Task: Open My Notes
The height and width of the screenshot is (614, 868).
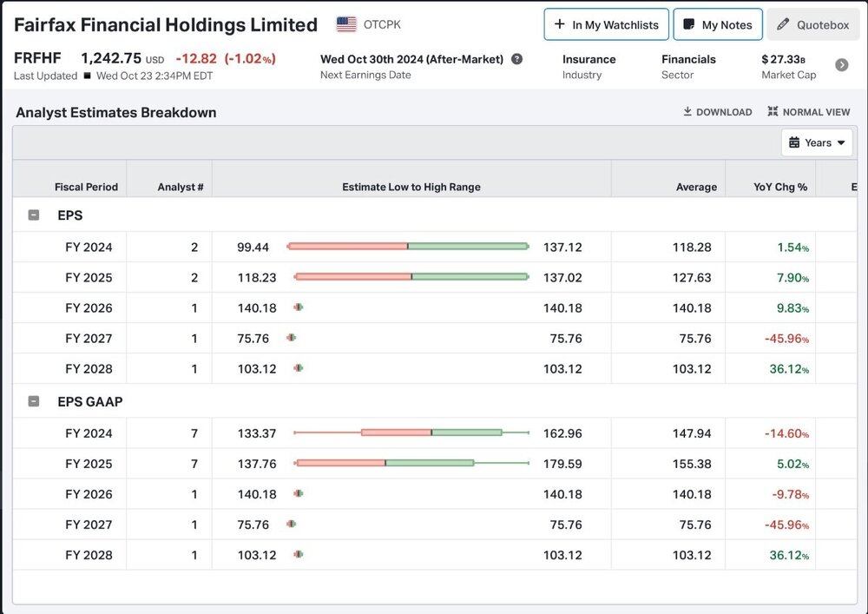Action: [718, 24]
